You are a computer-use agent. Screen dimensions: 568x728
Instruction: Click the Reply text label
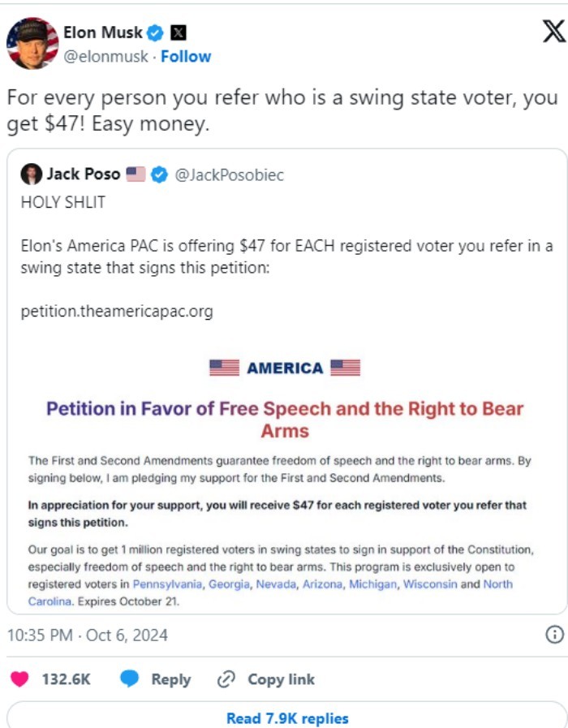171,679
